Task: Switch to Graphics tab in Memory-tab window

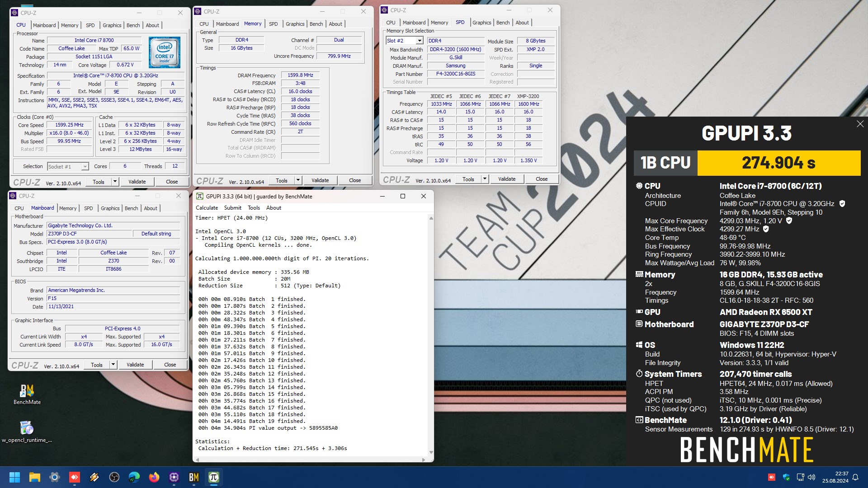Action: 295,24
